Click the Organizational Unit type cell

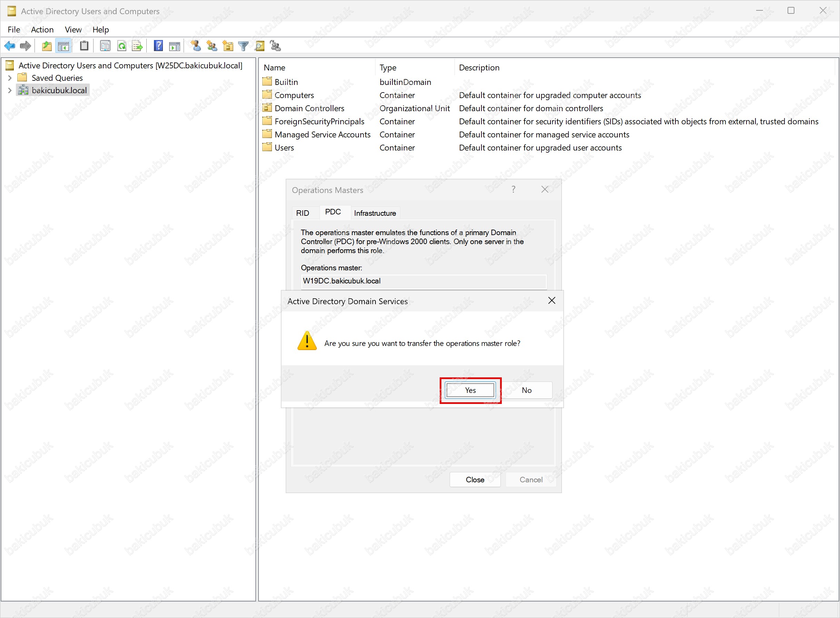414,108
